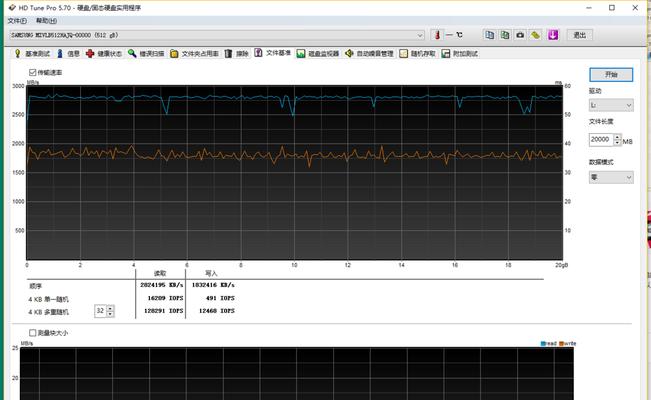The image size is (651, 400).
Task: Open the 驱动 drive letter dropdown
Action: [x=611, y=106]
